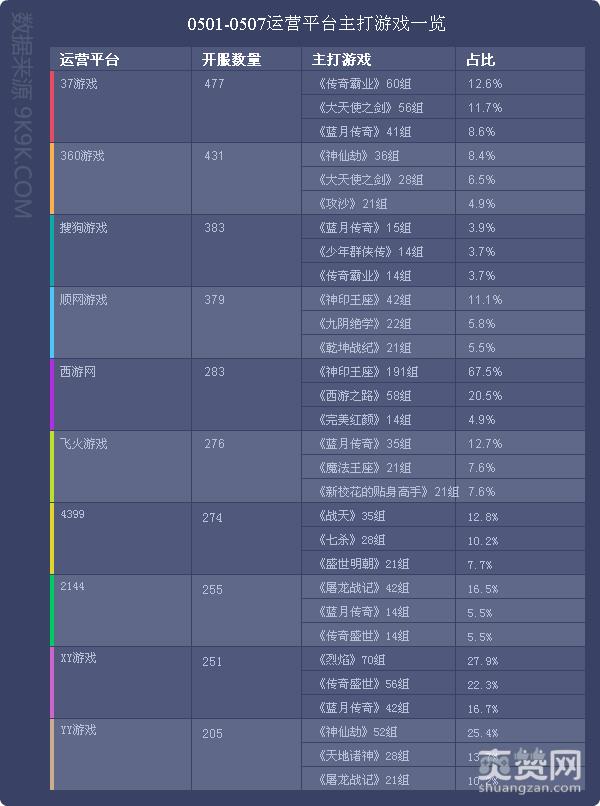Select the 搜狗游戏 platform name
This screenshot has height=806, width=600.
pyautogui.click(x=83, y=228)
